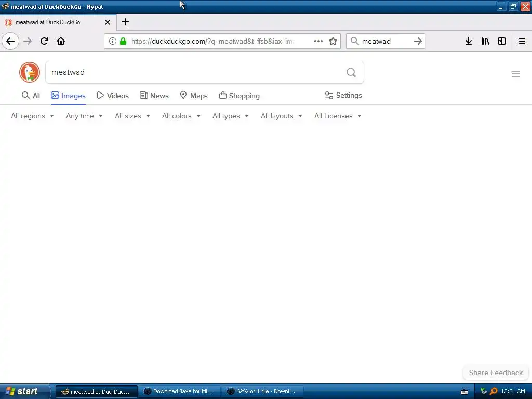Click the meatwad at DuckDuckGo taskbar button
This screenshot has height=399, width=532.
point(96,392)
